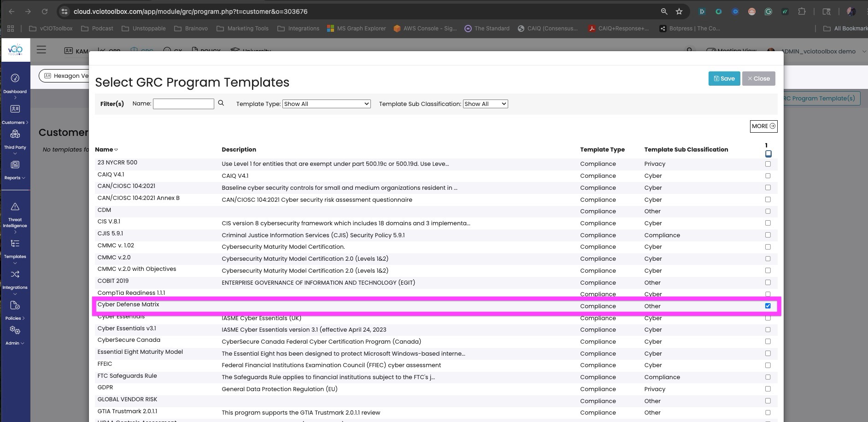This screenshot has width=868, height=422.
Task: Open Third Party in the sidebar
Action: click(15, 142)
